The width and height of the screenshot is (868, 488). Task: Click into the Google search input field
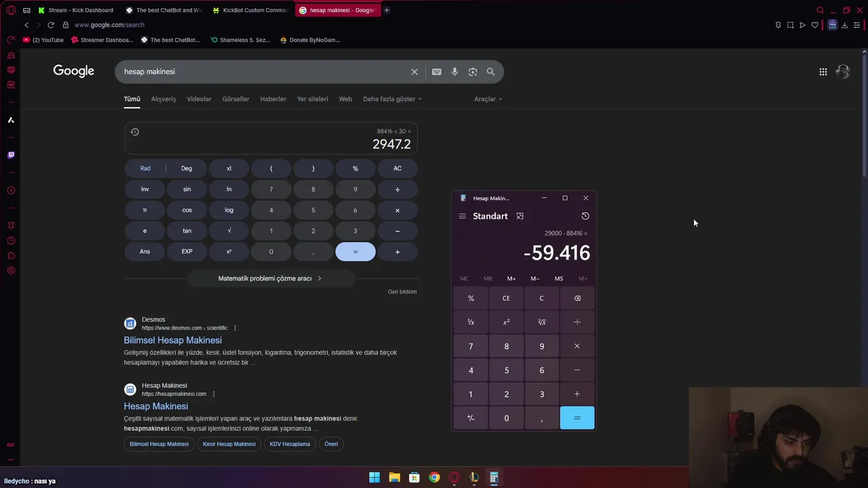[x=264, y=72]
